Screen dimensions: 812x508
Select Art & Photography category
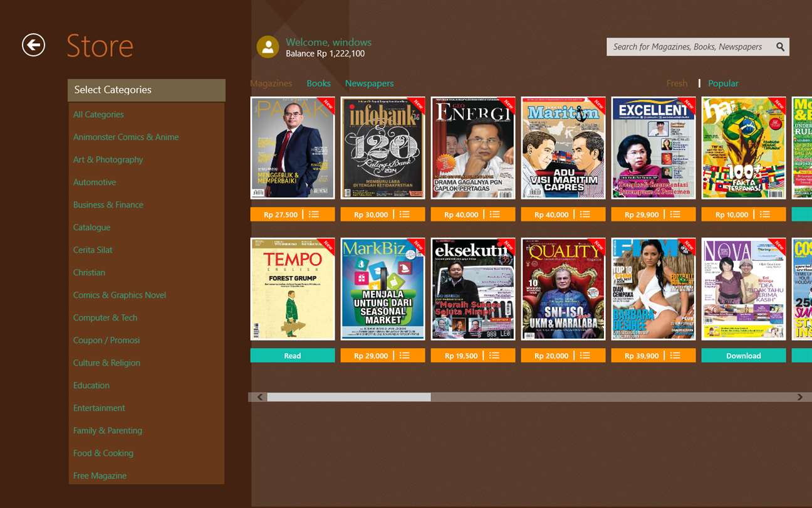108,160
